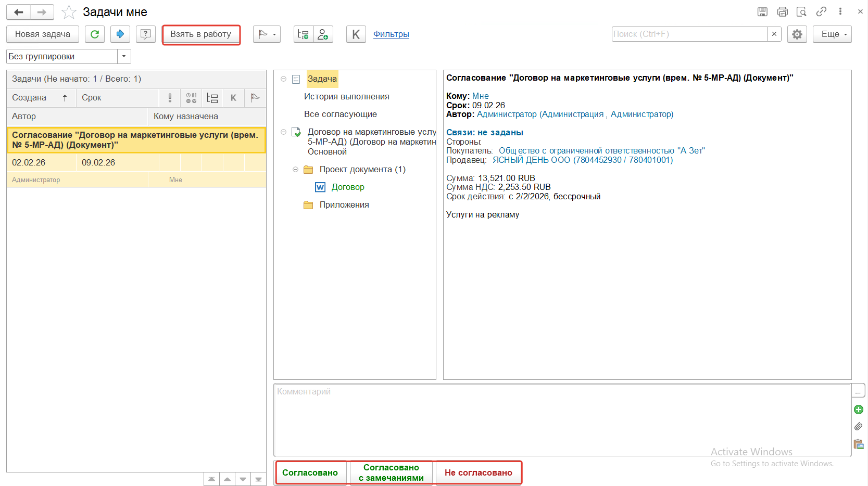The height and width of the screenshot is (486, 868).
Task: Select История выполнения in the tree
Action: click(346, 97)
